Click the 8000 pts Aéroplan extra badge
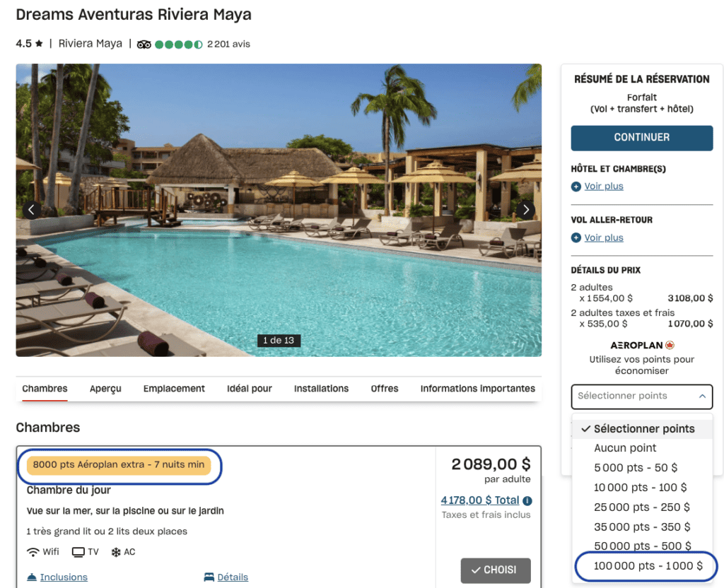 pos(119,465)
